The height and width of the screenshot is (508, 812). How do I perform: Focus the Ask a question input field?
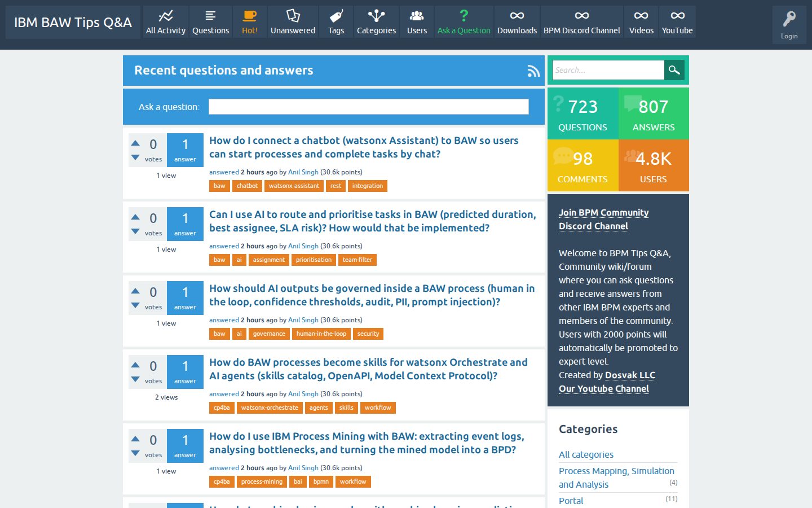click(369, 107)
